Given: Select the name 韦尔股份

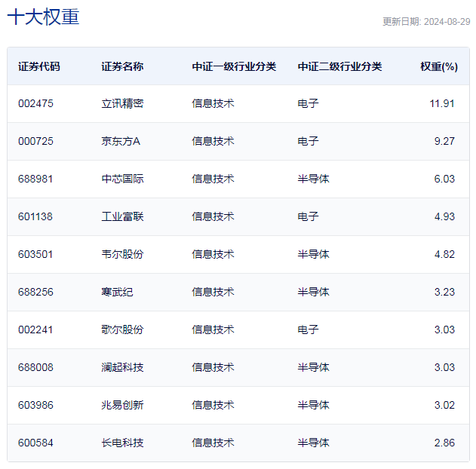Looking at the screenshot, I should (122, 254).
